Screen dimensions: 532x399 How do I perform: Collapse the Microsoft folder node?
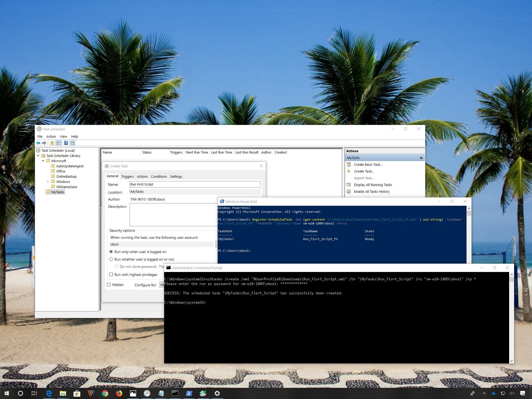pyautogui.click(x=43, y=161)
